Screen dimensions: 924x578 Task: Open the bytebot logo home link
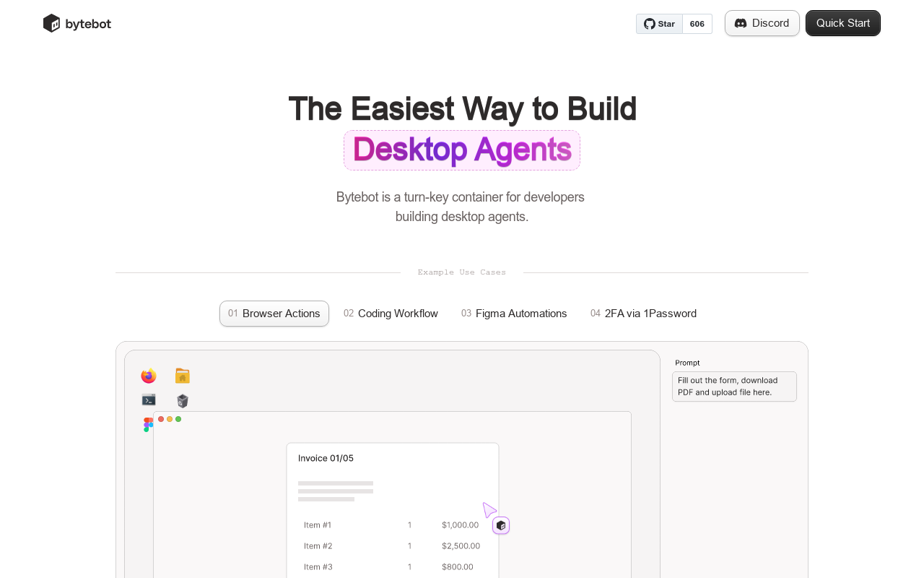pyautogui.click(x=77, y=23)
